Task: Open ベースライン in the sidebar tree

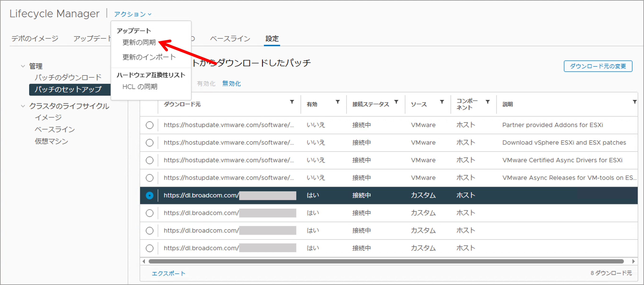Action: click(x=55, y=129)
